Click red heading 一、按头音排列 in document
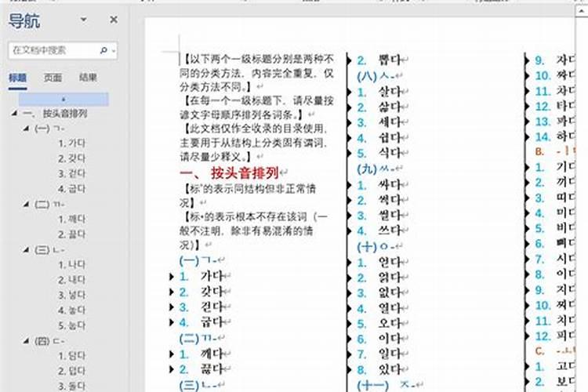 (x=230, y=173)
